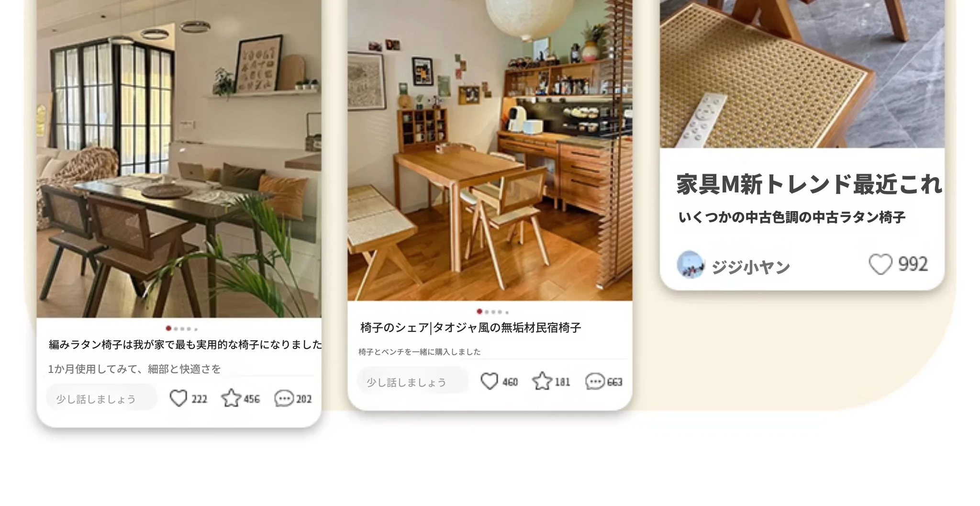Open the dark dining table photo

pos(179,159)
